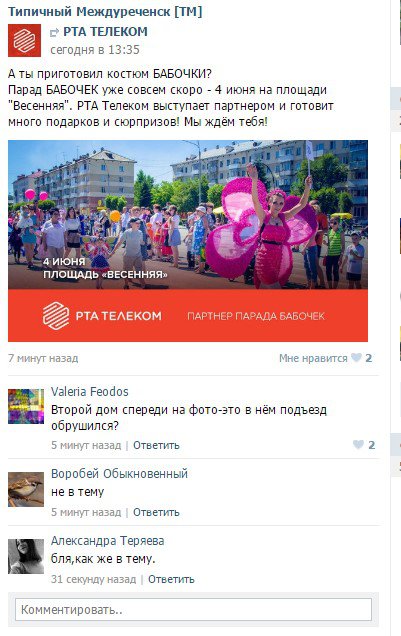Open Valeria Feodos colorful avatar
The height and width of the screenshot is (636, 401).
click(x=26, y=406)
